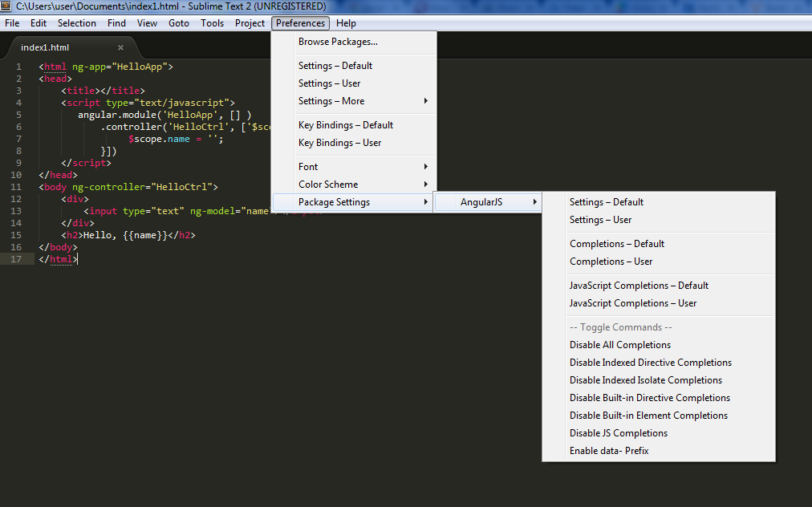Toggle Disable Indexed Directive Completions
The height and width of the screenshot is (507, 812).
coord(659,363)
